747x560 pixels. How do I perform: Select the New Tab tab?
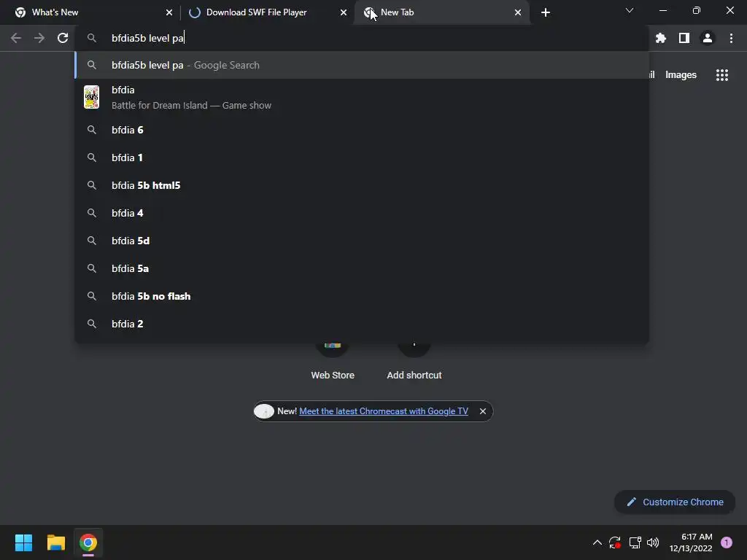point(441,12)
